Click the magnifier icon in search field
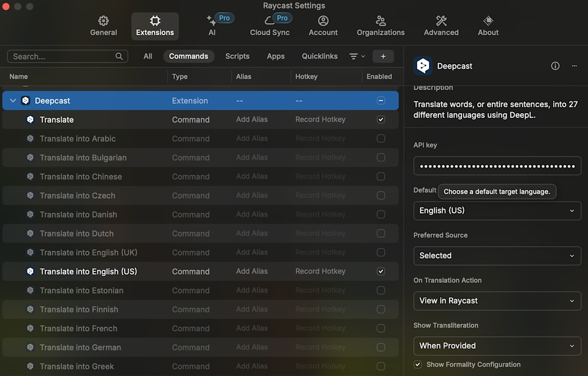This screenshot has height=376, width=588. coord(119,56)
